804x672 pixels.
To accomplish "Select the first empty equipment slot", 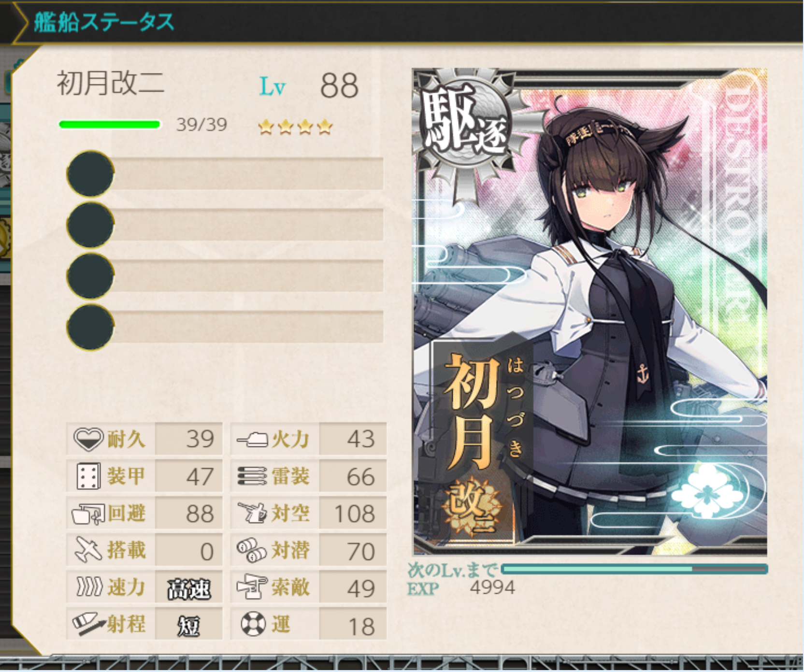I will point(225,173).
